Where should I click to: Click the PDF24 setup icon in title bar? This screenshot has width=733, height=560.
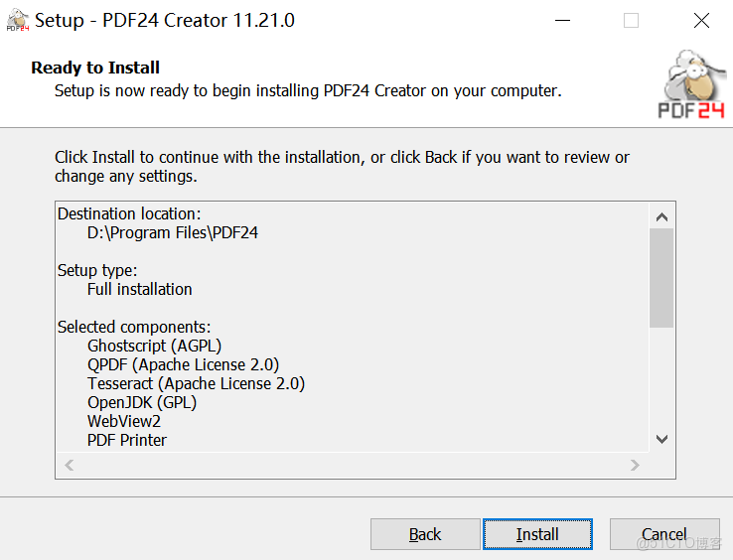(15, 20)
